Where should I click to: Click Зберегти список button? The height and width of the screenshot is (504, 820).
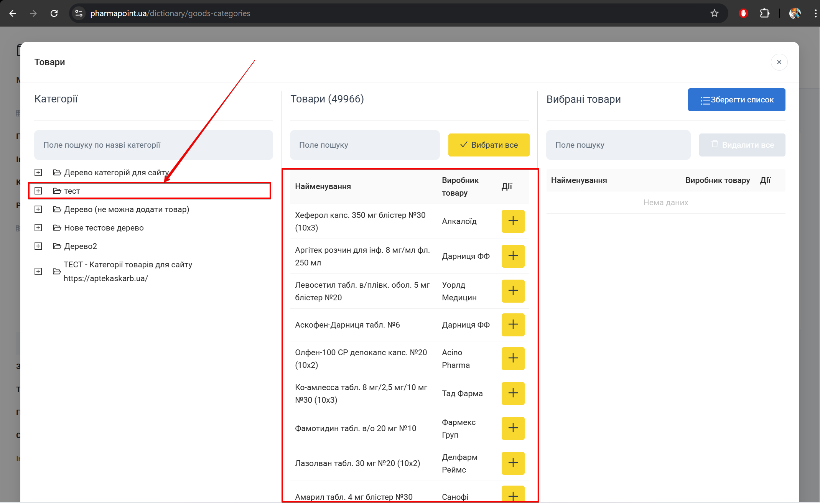[x=736, y=100]
